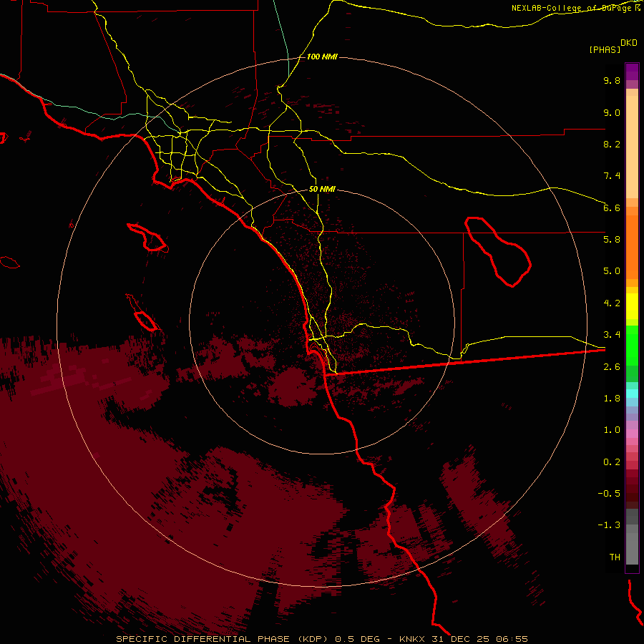Click the 4.2 value on the color scale
Image resolution: width=644 pixels, height=644 pixels.
pyautogui.click(x=612, y=303)
